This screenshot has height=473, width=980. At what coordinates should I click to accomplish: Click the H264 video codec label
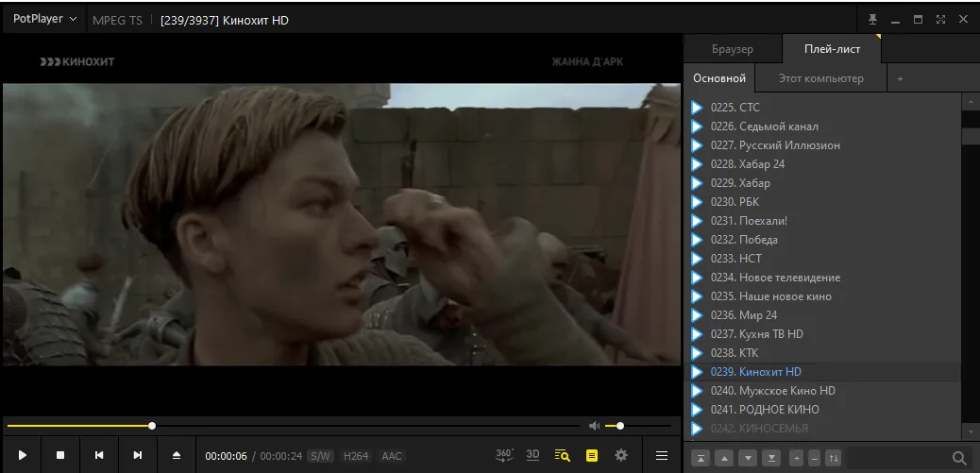tap(356, 456)
